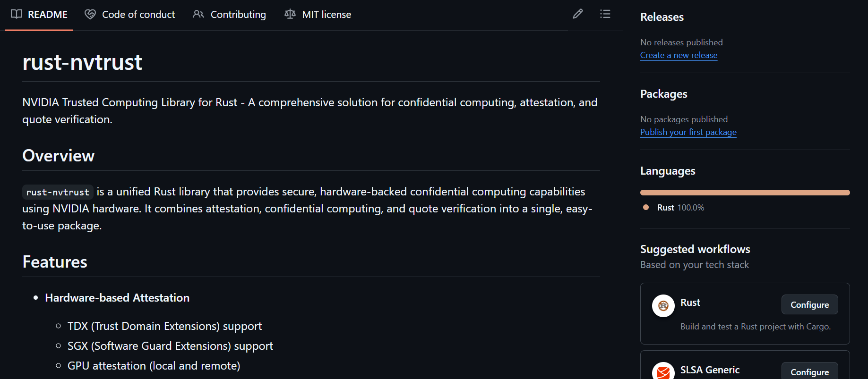Click the Code of conduct heart icon

click(90, 14)
